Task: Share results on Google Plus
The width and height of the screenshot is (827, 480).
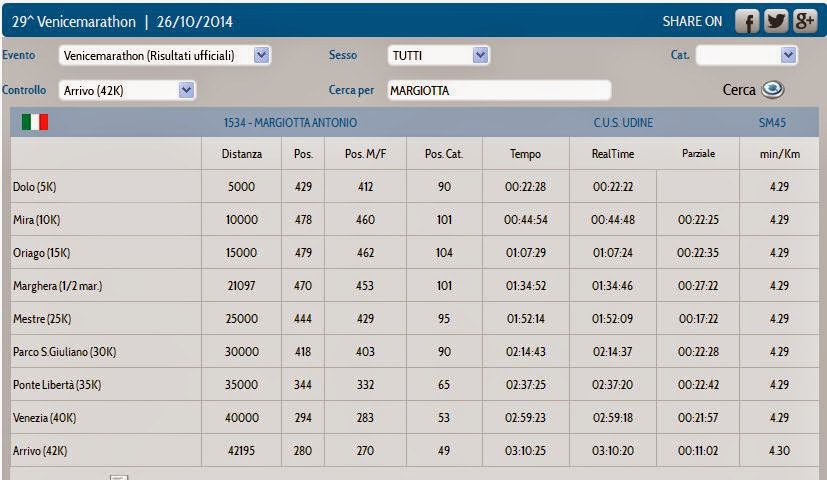Action: click(805, 22)
